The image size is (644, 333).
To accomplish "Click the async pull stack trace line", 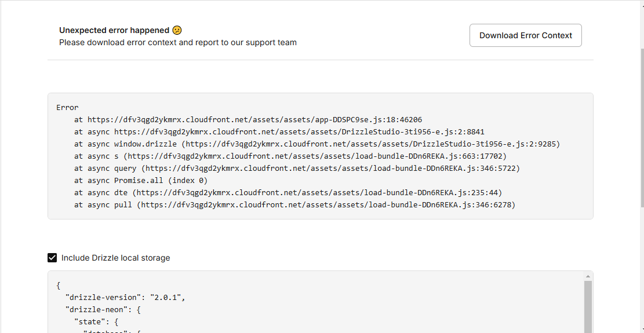I will click(295, 204).
